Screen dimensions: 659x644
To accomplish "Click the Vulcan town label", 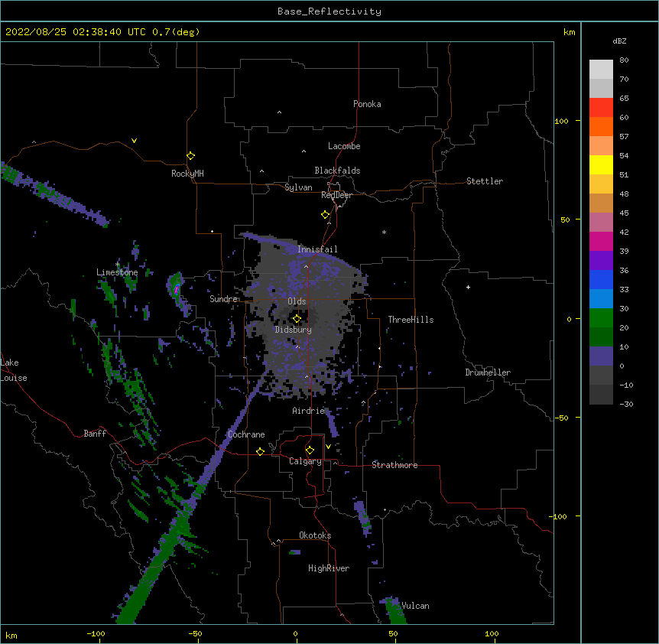I will (x=415, y=606).
